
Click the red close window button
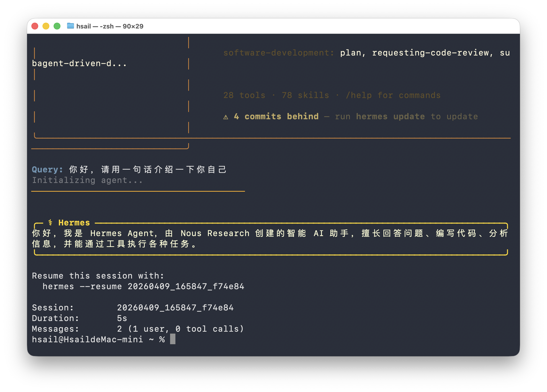pyautogui.click(x=35, y=26)
